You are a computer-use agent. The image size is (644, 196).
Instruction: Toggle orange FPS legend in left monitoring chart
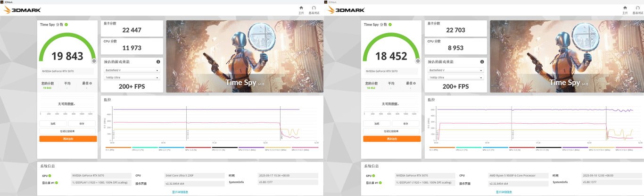118,148
